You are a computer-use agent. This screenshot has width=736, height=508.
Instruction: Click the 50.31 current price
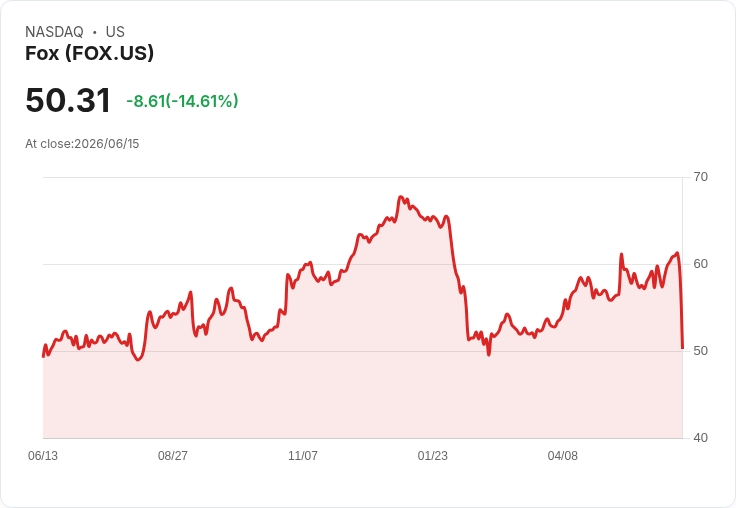click(68, 100)
